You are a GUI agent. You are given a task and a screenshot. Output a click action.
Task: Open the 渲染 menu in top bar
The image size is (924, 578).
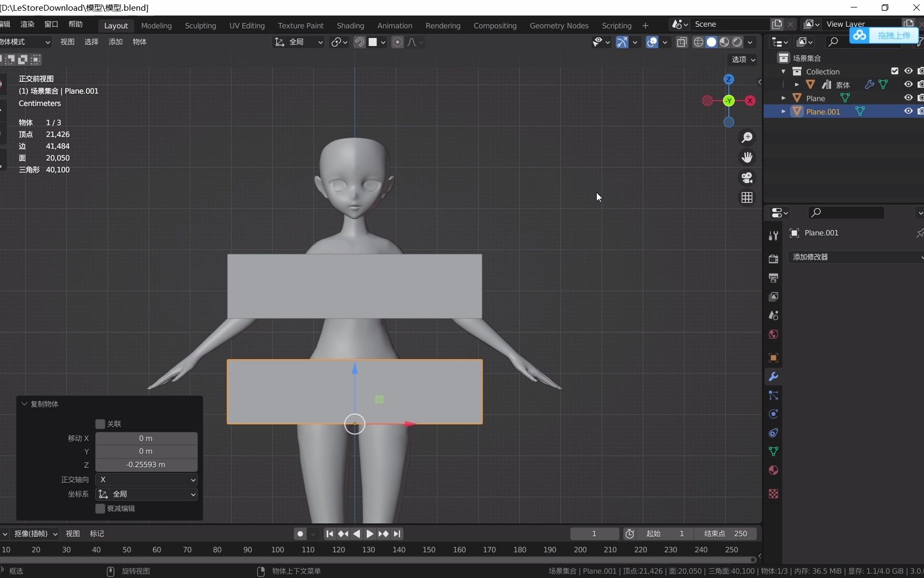[27, 24]
